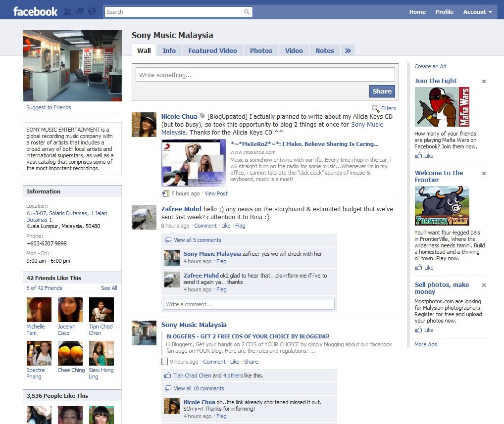
Task: Open the Account dropdown menu
Action: click(477, 12)
